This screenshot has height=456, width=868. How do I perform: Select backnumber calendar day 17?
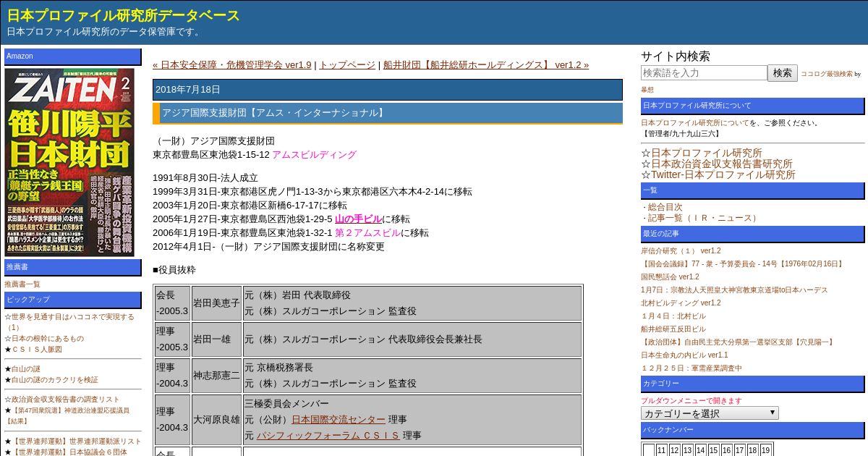(x=739, y=450)
